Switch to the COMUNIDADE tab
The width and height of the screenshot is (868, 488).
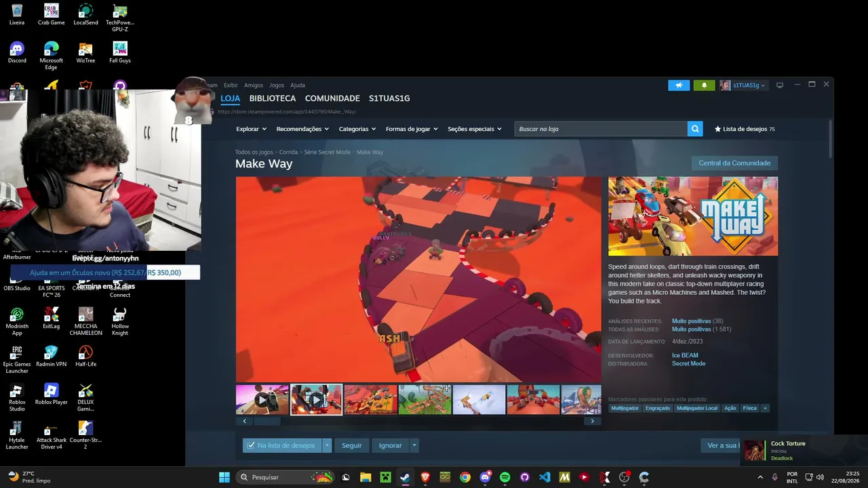point(332,98)
